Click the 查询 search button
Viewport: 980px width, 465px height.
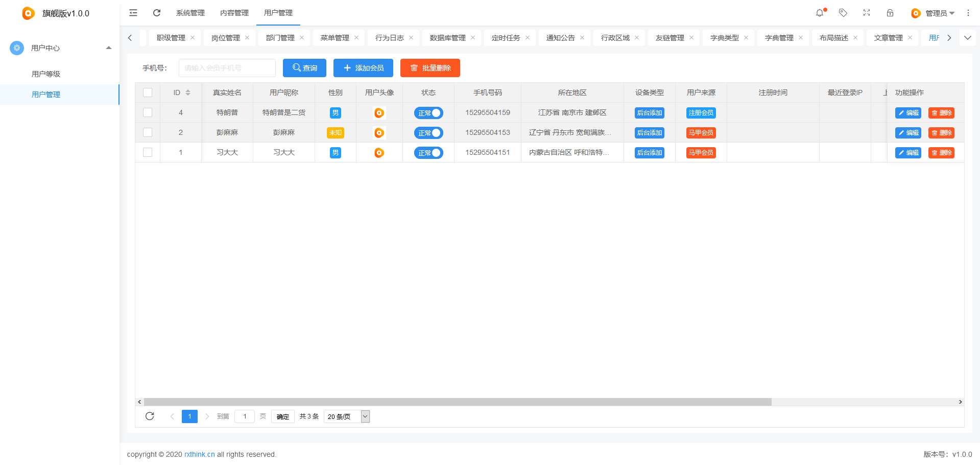pos(304,68)
